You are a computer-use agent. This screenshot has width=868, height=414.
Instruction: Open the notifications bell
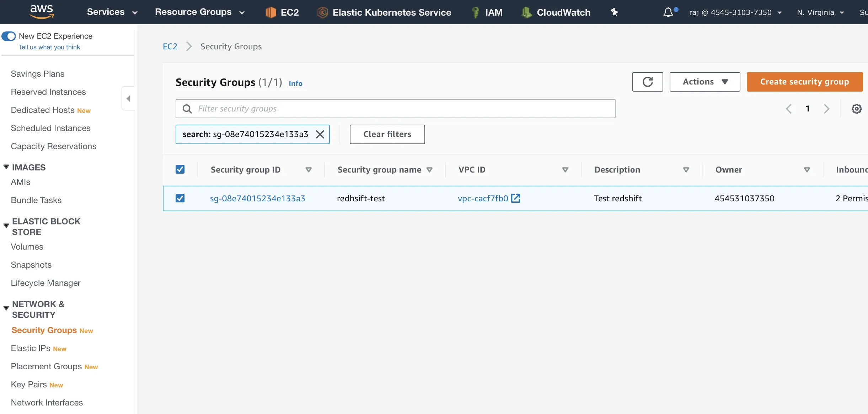[668, 12]
